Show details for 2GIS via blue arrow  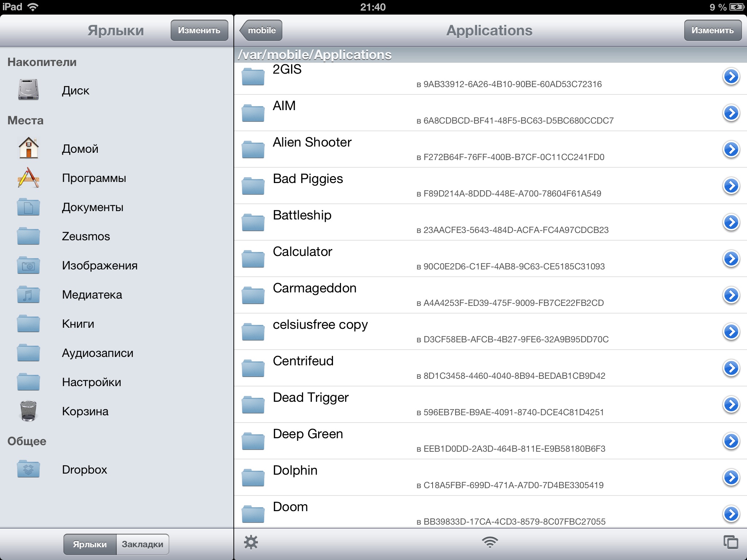pyautogui.click(x=731, y=77)
